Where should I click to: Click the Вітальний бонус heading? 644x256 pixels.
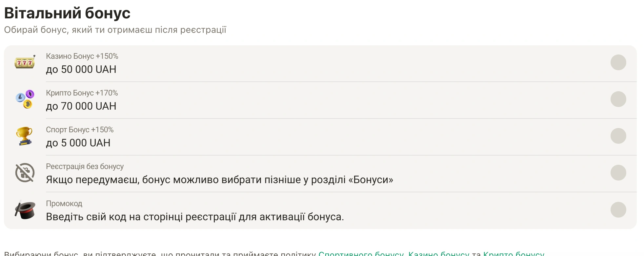[66, 13]
